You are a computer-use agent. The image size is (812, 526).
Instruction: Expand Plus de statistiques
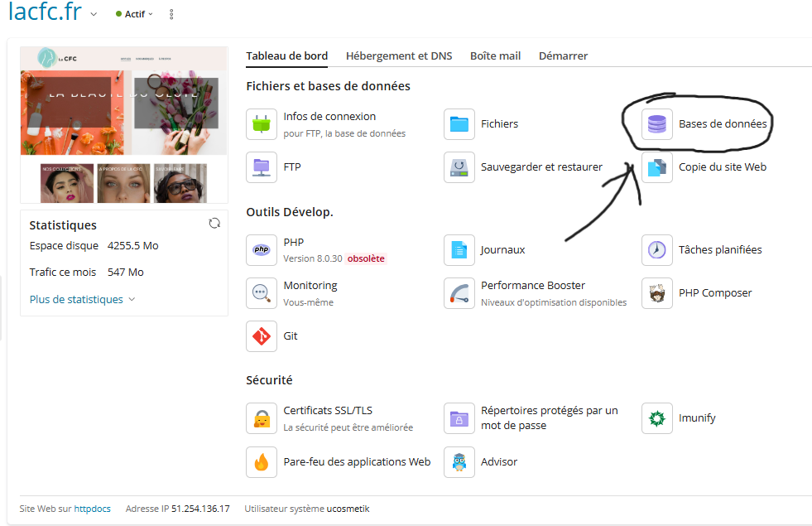(x=82, y=300)
